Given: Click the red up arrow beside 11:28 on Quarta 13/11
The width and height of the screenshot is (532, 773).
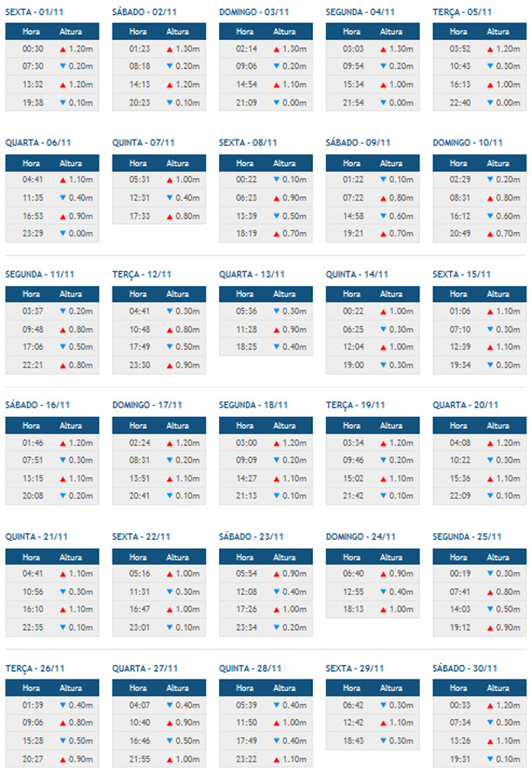Looking at the screenshot, I should 276,329.
